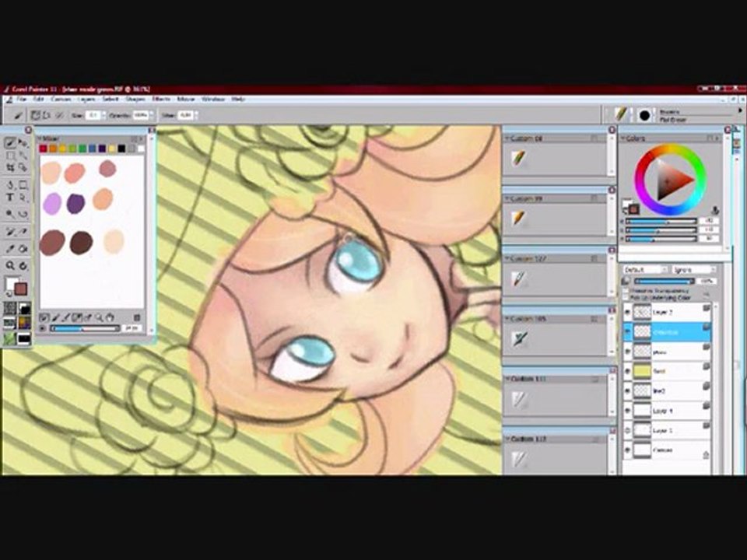Open the Select menu
Viewport: 747px width, 560px height.
pos(110,100)
